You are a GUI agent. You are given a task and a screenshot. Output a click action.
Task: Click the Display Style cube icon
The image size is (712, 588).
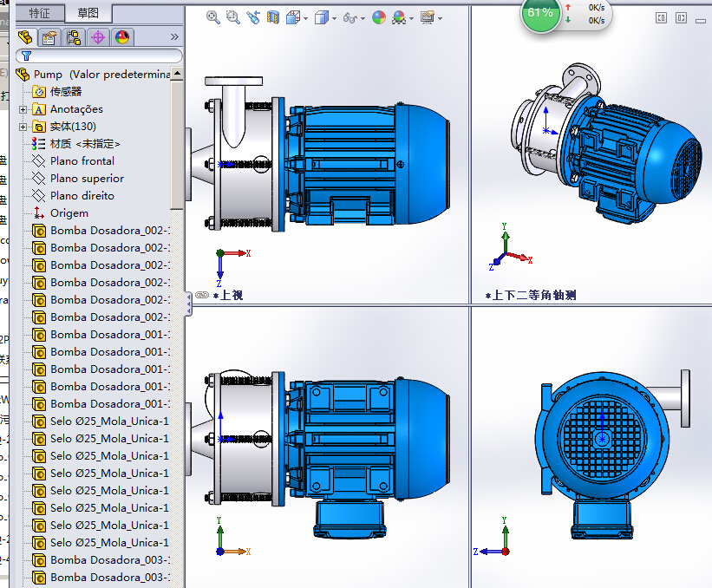pos(322,17)
